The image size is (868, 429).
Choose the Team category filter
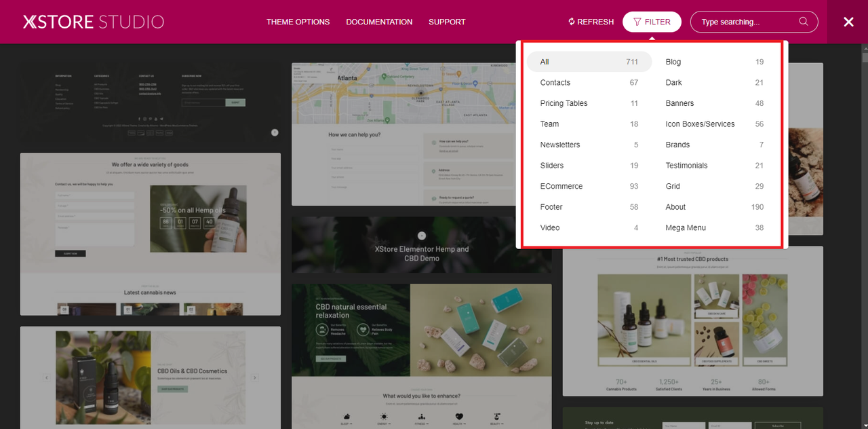pos(589,124)
